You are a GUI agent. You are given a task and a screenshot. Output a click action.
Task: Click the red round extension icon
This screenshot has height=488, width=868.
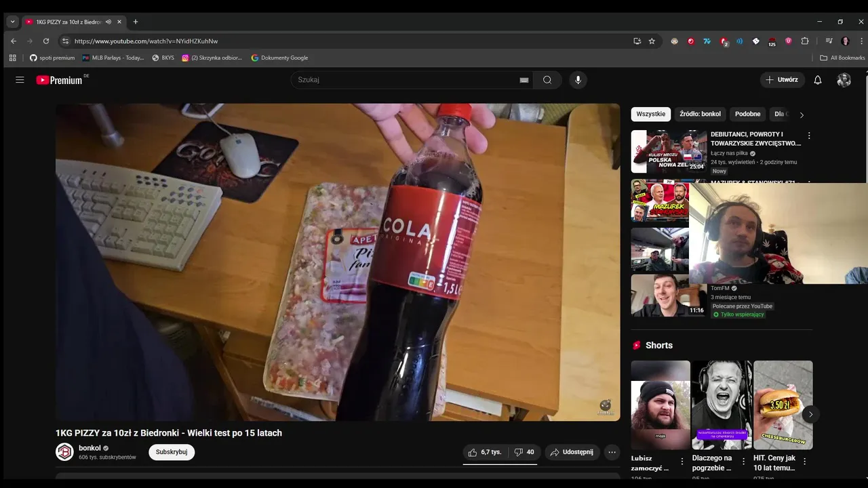[x=691, y=41]
